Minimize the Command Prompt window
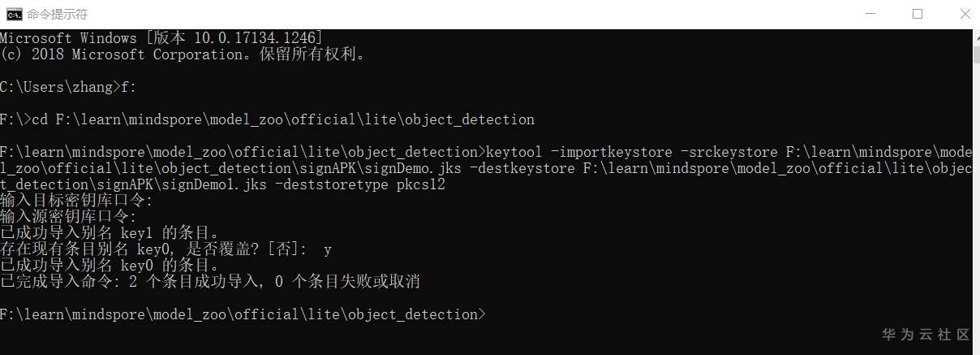 872,14
